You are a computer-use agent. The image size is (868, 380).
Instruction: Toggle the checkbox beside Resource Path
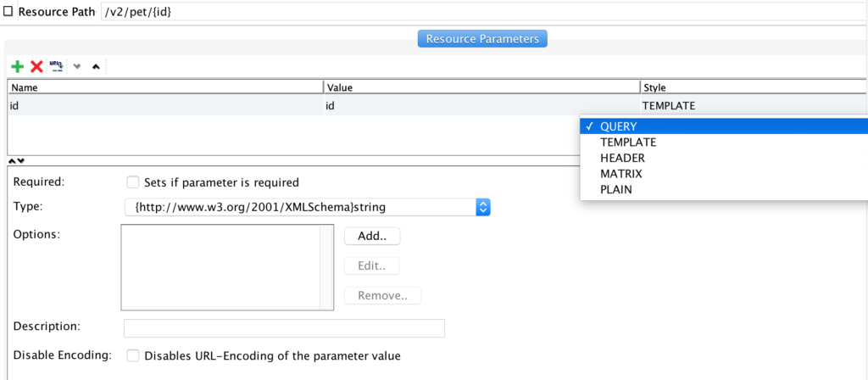pos(8,13)
